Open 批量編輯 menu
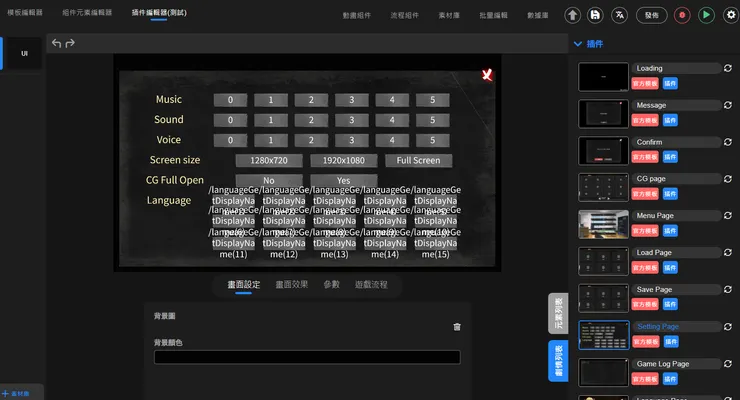Screen dimensions: 740x400 pos(494,16)
